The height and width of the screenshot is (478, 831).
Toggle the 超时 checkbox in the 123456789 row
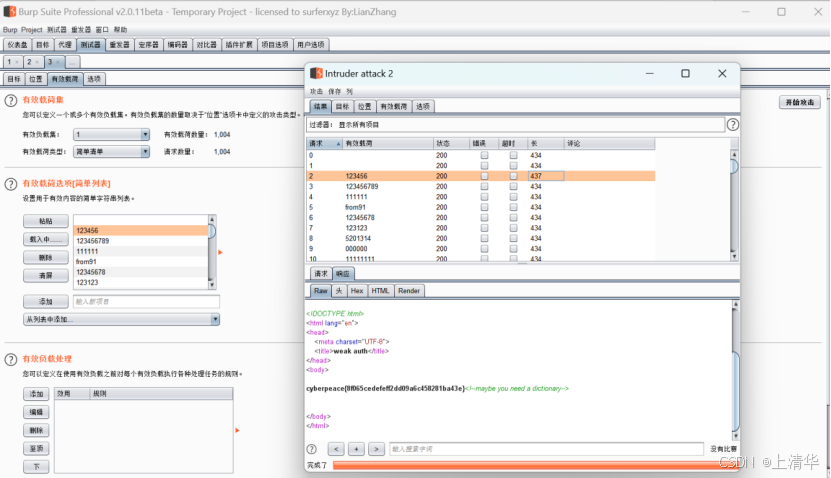(x=513, y=187)
